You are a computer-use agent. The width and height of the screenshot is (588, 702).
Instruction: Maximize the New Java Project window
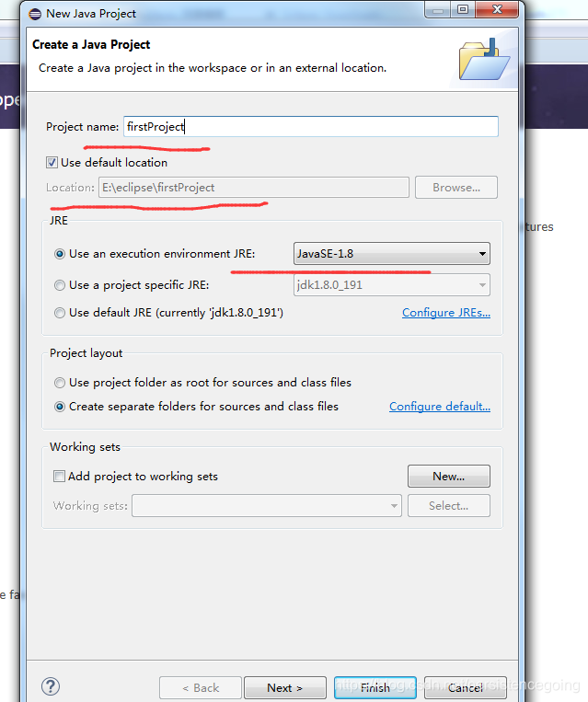click(x=463, y=10)
